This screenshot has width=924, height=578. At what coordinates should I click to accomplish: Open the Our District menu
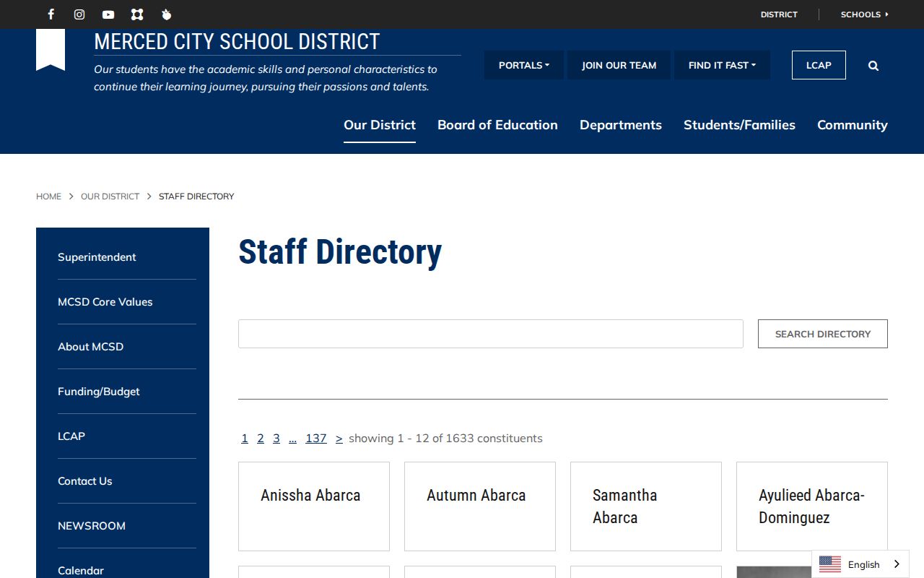click(x=380, y=125)
